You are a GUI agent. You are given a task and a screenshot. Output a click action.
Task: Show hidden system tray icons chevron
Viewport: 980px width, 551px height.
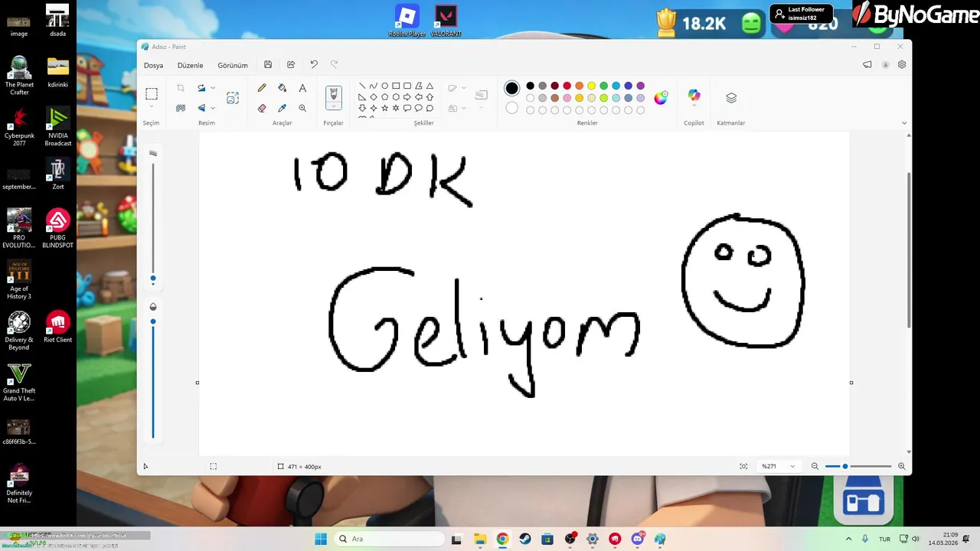click(x=848, y=539)
